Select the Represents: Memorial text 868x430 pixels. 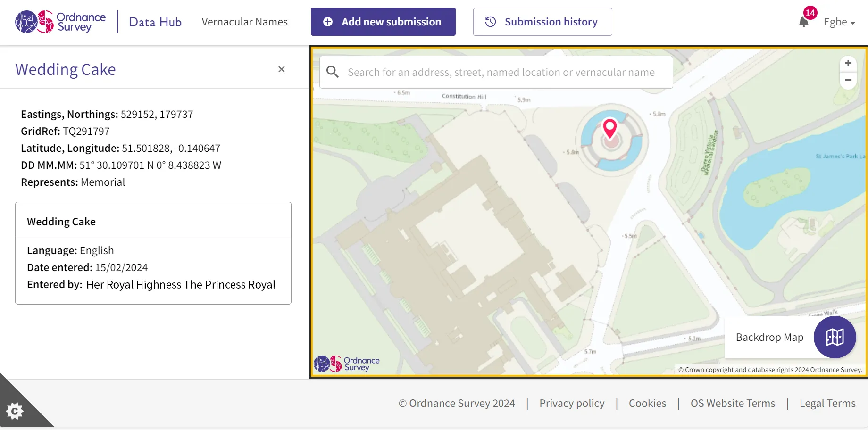(73, 182)
